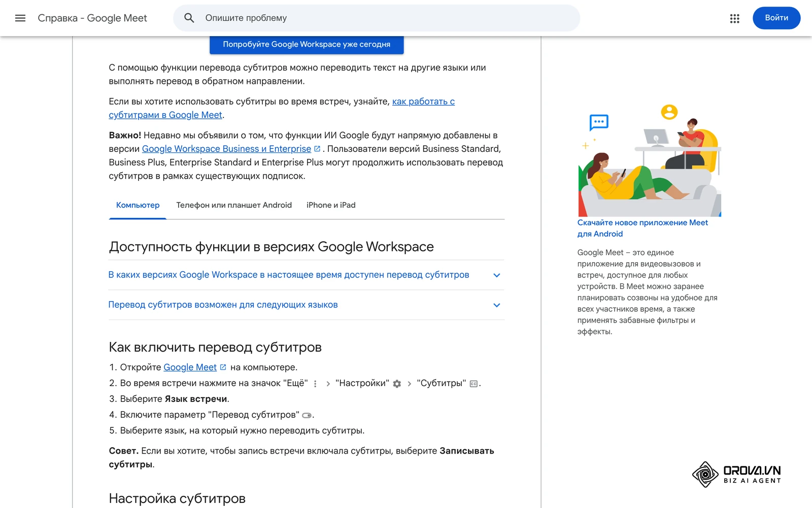812x508 pixels.
Task: Open "Google Workspace Business и Enterprise" link
Action: (x=226, y=149)
